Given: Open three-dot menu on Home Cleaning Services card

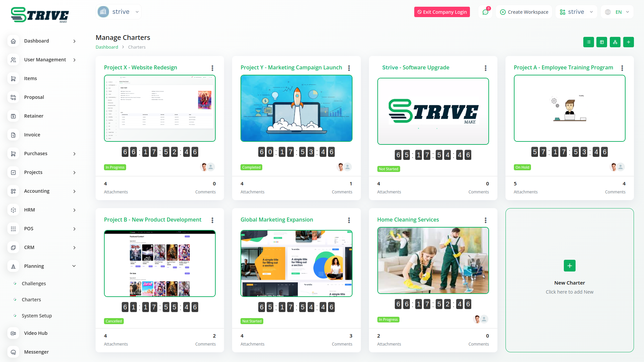Looking at the screenshot, I should click(x=485, y=220).
